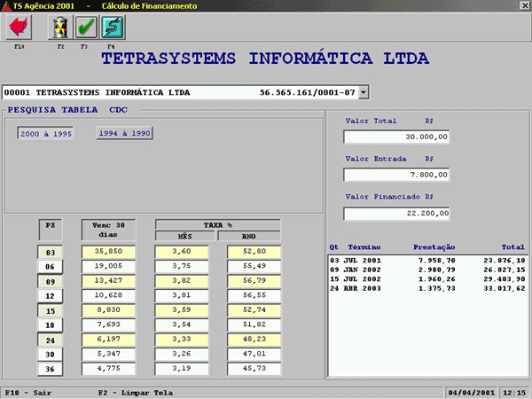Image resolution: width=532 pixels, height=399 pixels.
Task: Click the trash can F2 clear icon
Action: pos(60,27)
